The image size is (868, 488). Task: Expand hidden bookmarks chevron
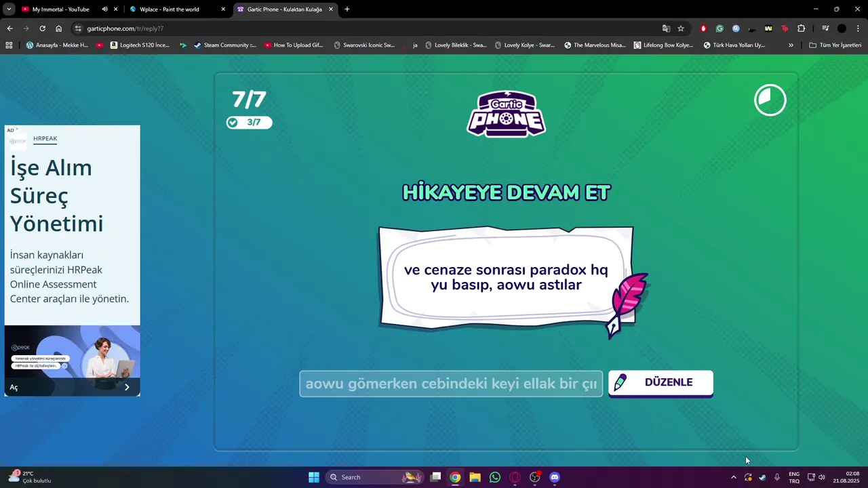pos(791,45)
